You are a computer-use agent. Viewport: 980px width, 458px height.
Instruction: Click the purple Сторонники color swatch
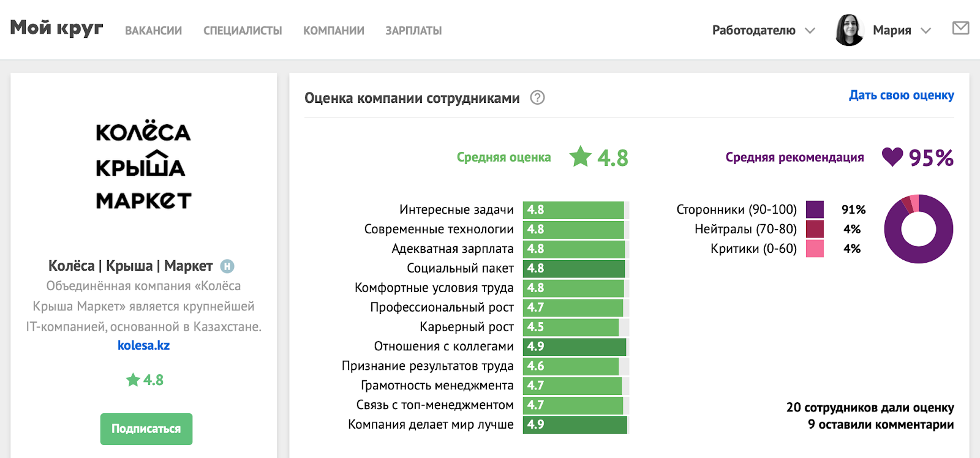(x=815, y=209)
